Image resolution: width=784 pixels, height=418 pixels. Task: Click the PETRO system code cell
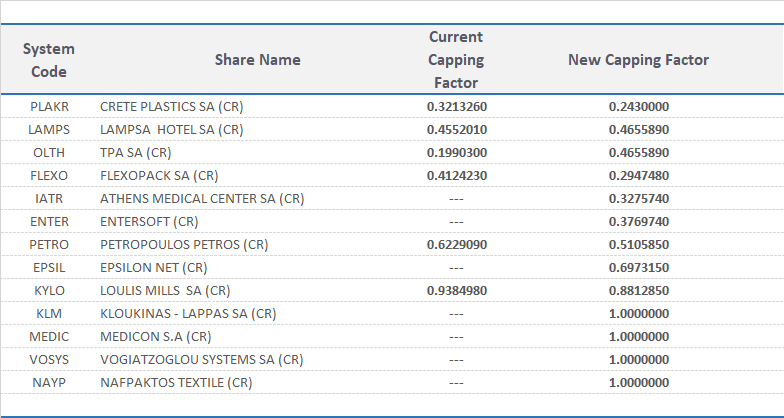(49, 244)
